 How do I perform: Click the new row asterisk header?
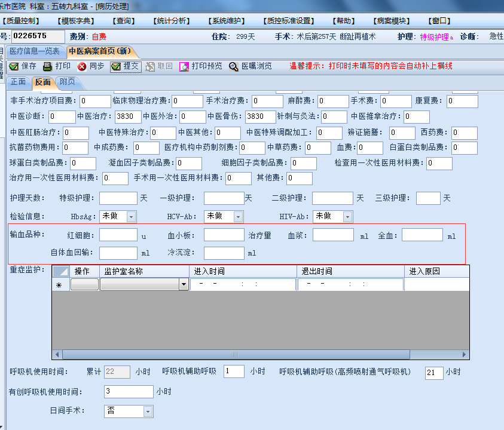pyautogui.click(x=61, y=284)
